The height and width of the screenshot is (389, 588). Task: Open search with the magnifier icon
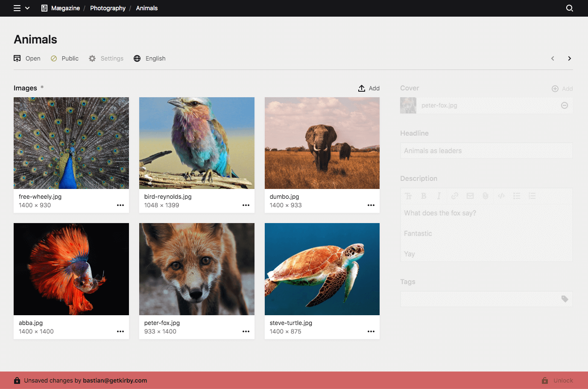[x=570, y=8]
